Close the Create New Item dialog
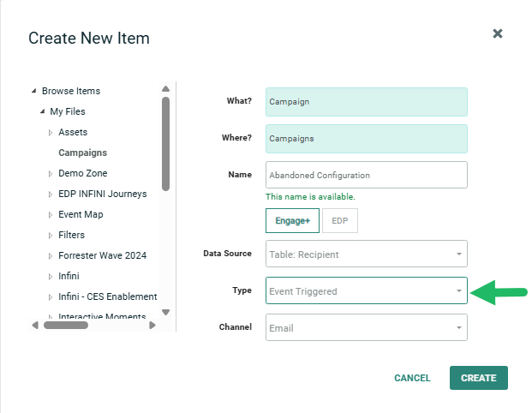Screen dimensions: 532x413 click(x=498, y=33)
